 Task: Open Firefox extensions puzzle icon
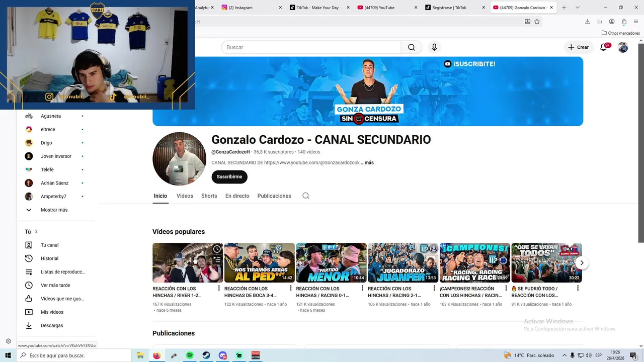624,22
